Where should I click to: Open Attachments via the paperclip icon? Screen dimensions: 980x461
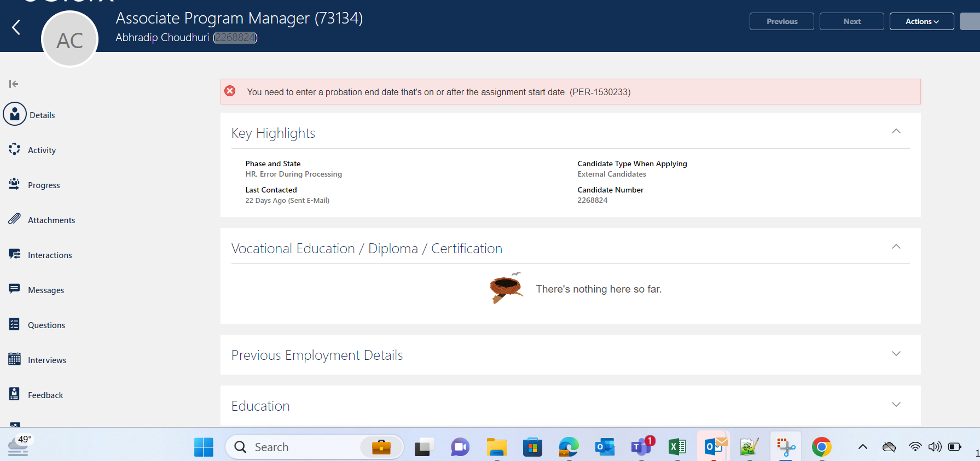[x=15, y=219]
